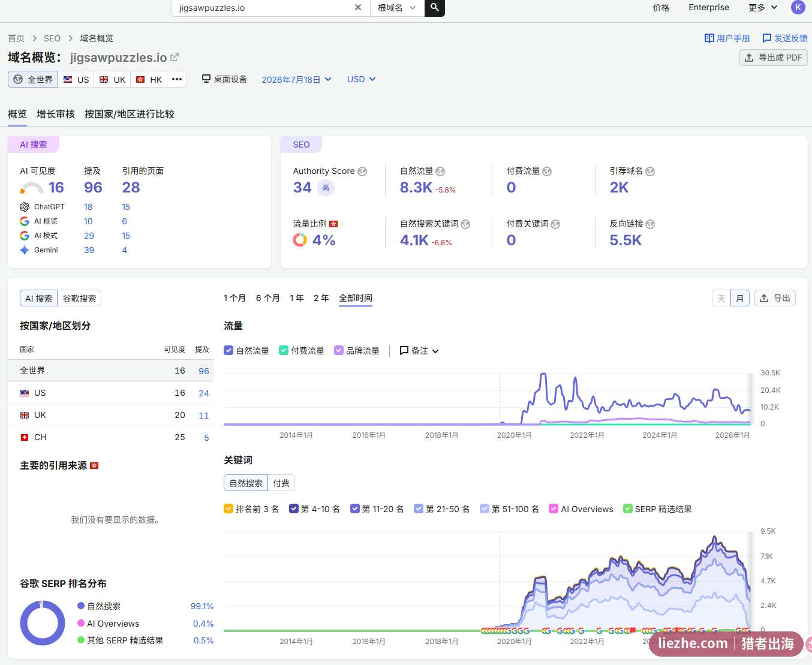The width and height of the screenshot is (812, 665).
Task: Select the US flag database button
Action: (x=76, y=79)
